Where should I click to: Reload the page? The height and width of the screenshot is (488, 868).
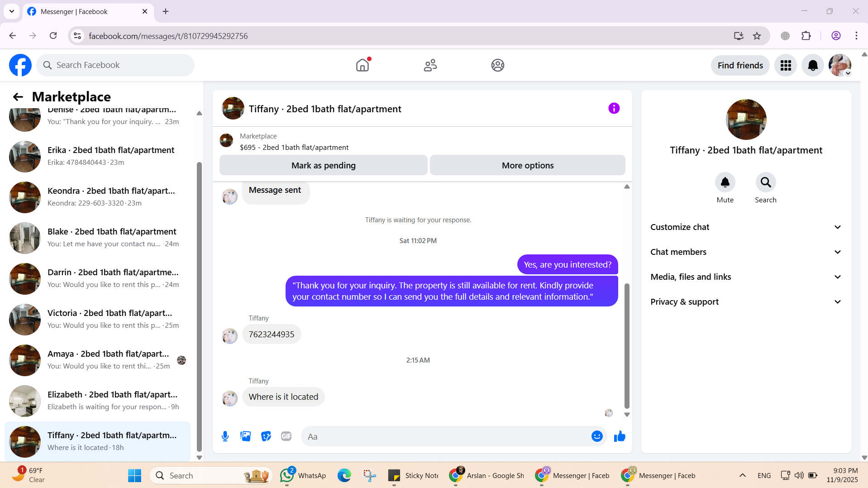[53, 36]
